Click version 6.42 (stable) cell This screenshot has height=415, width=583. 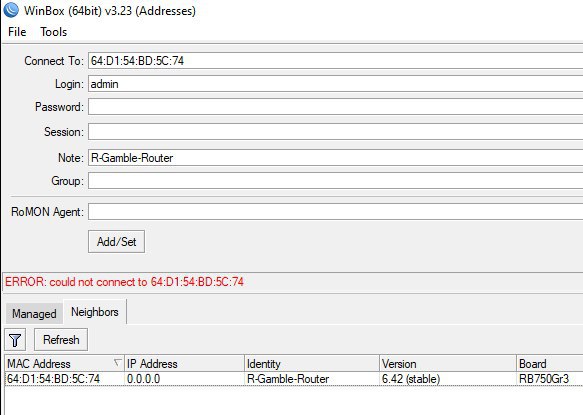pos(411,379)
